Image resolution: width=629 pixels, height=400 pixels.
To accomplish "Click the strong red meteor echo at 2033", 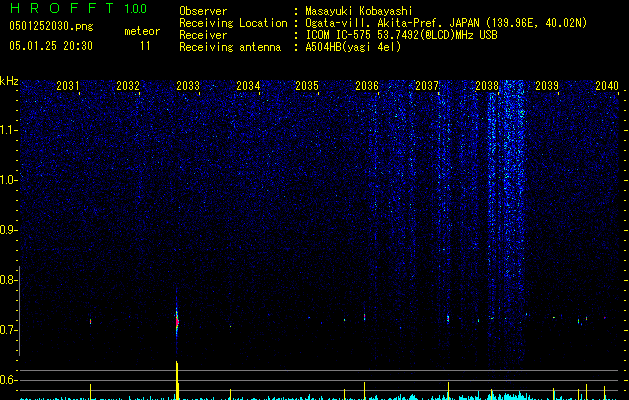I will [x=177, y=321].
